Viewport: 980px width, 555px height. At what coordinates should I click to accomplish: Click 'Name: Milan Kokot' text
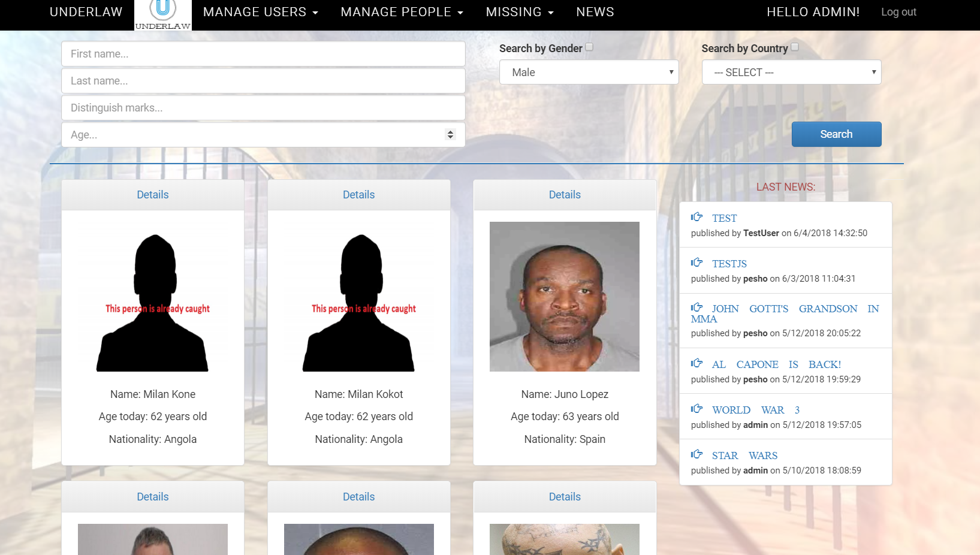click(x=358, y=394)
